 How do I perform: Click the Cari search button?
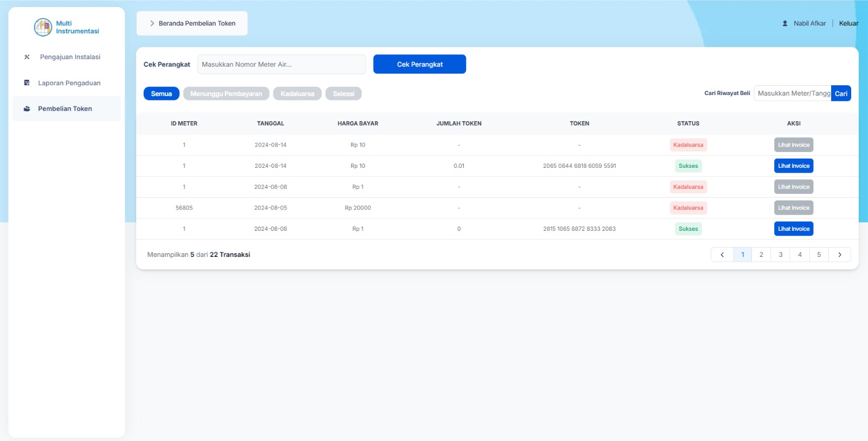[841, 93]
